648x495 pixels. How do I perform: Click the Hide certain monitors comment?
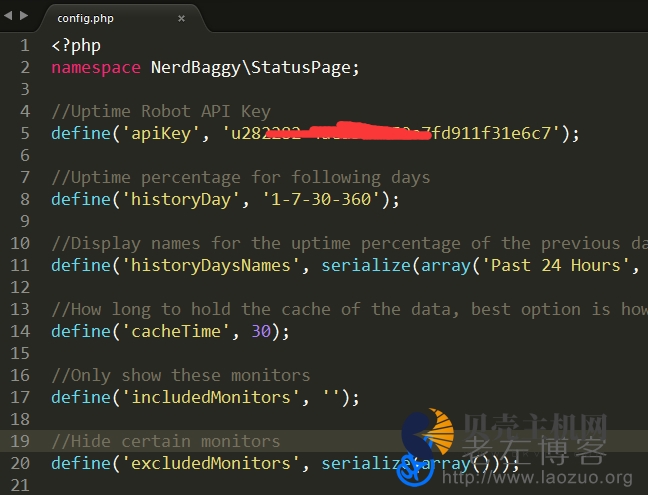pyautogui.click(x=165, y=441)
